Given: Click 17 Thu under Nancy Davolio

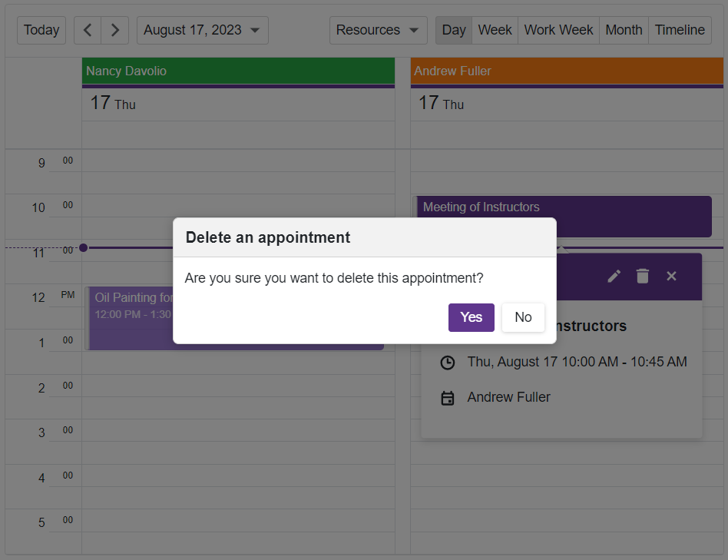Looking at the screenshot, I should (113, 103).
